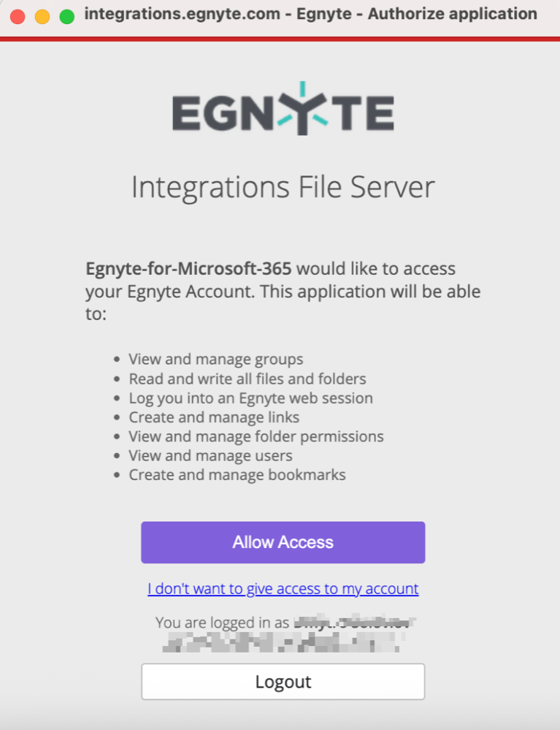This screenshot has width=560, height=730.
Task: Select the 'View and manage folder permissions' entry
Action: tap(256, 436)
